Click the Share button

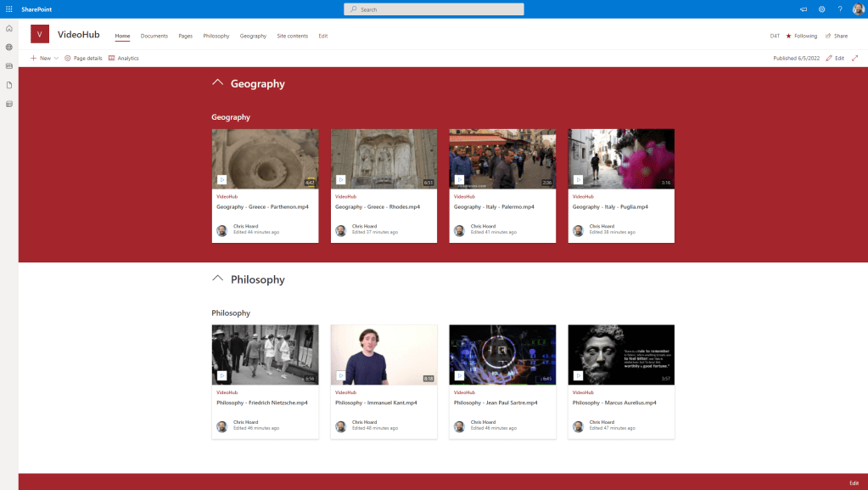tap(836, 36)
